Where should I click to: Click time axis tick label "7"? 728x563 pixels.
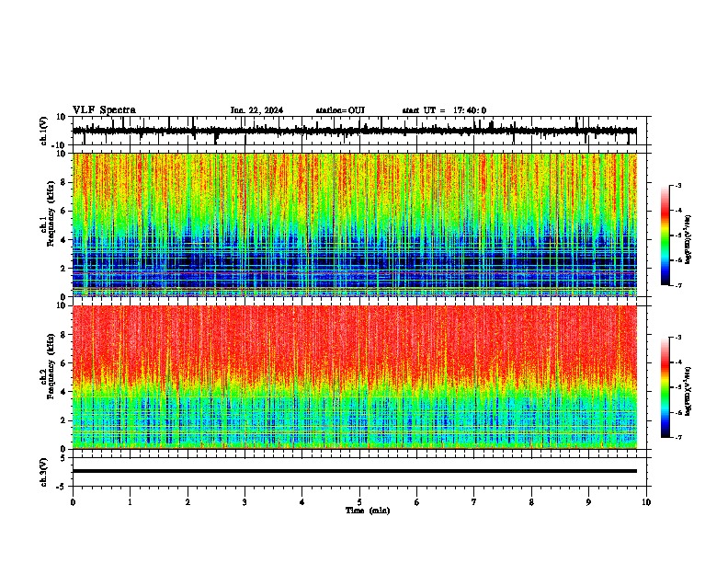(x=474, y=502)
